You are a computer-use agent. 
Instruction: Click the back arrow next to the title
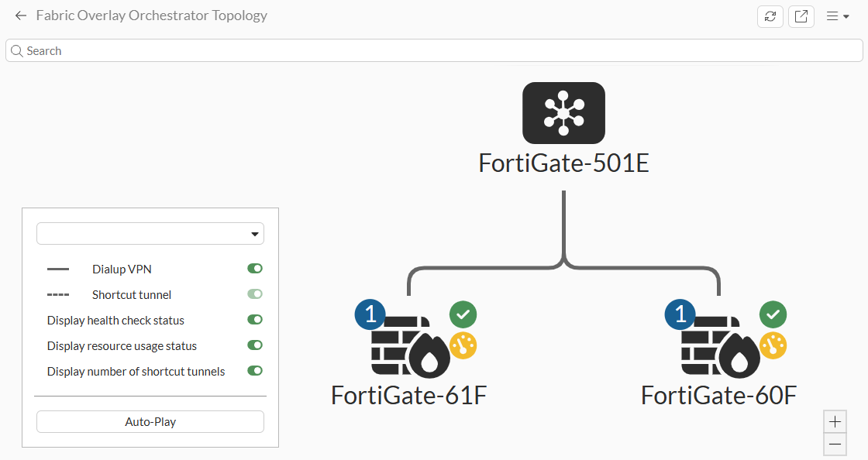[20, 15]
